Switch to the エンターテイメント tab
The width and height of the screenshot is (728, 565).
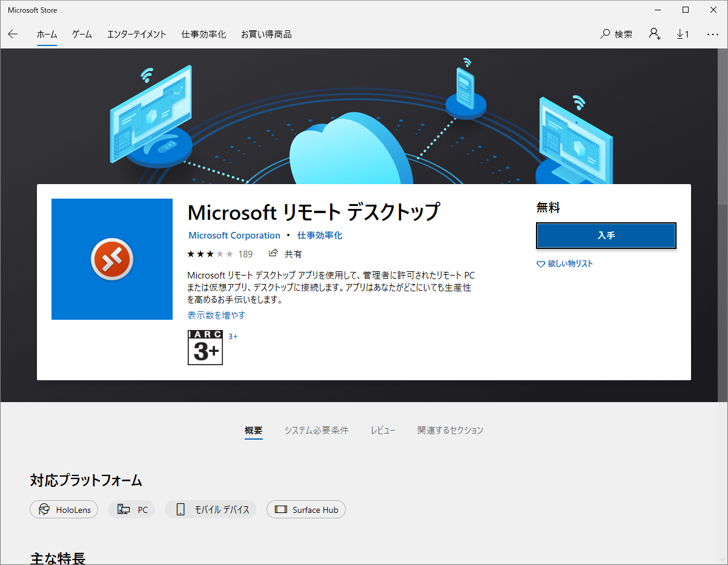point(136,35)
